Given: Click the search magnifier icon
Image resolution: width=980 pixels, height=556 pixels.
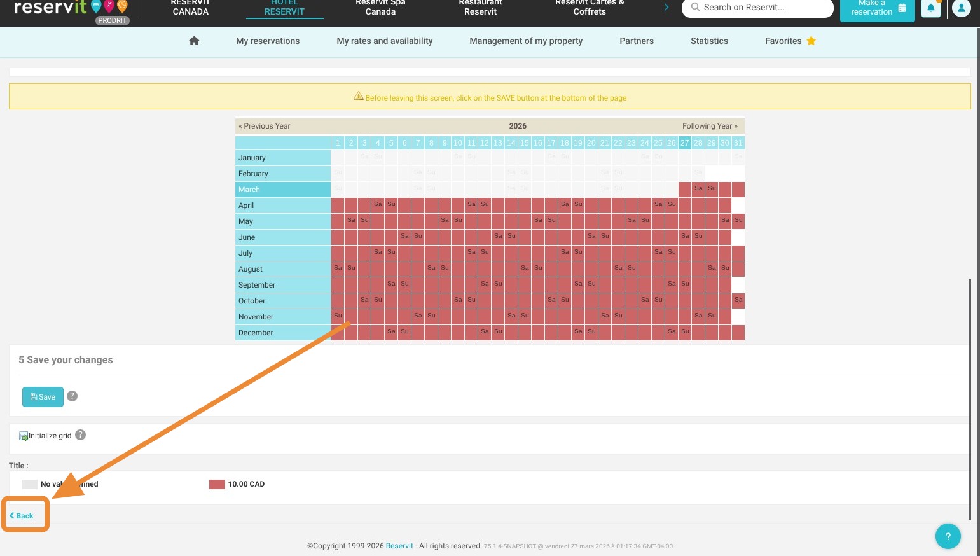Looking at the screenshot, I should pyautogui.click(x=696, y=7).
